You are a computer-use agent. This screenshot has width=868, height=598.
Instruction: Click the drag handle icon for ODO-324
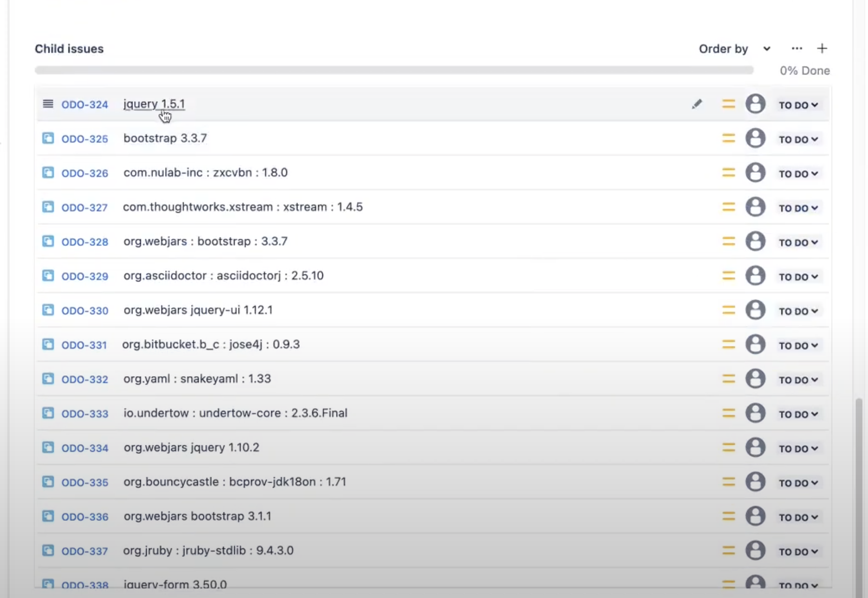(x=48, y=104)
